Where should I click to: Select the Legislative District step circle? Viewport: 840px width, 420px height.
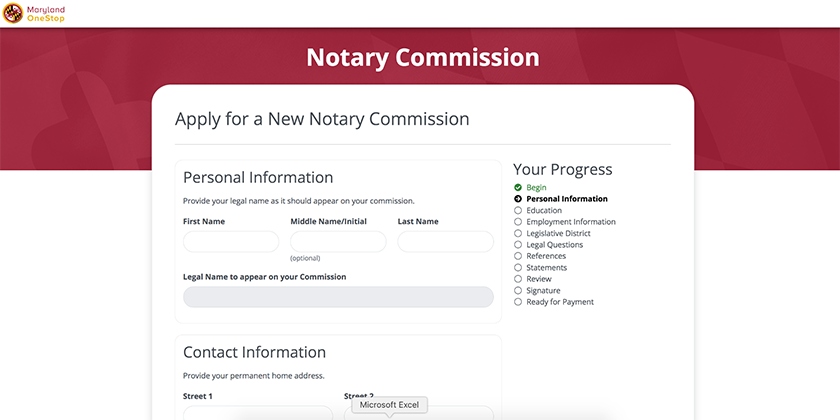coord(518,233)
